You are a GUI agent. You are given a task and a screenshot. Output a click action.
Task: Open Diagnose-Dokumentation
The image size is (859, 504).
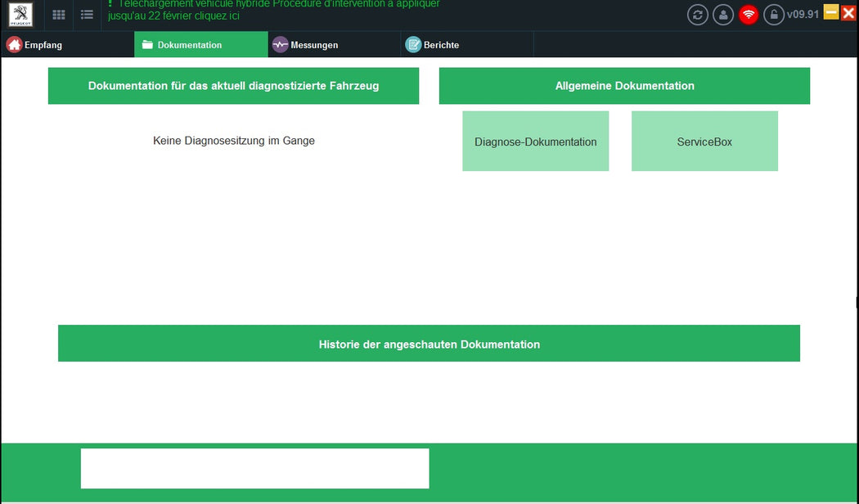(536, 141)
